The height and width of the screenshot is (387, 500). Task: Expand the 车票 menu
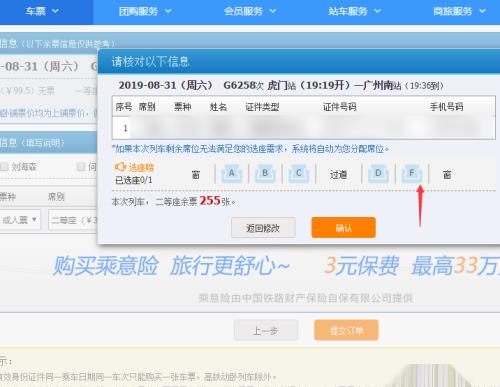42,11
